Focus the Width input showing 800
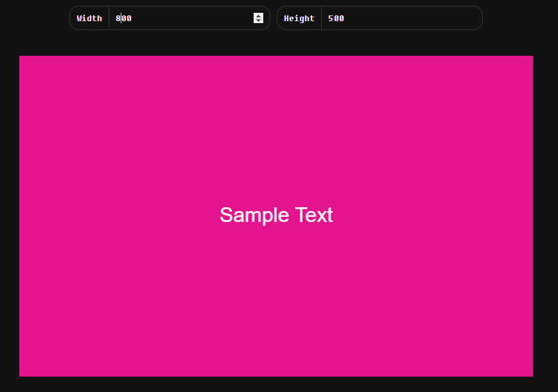 click(x=180, y=18)
